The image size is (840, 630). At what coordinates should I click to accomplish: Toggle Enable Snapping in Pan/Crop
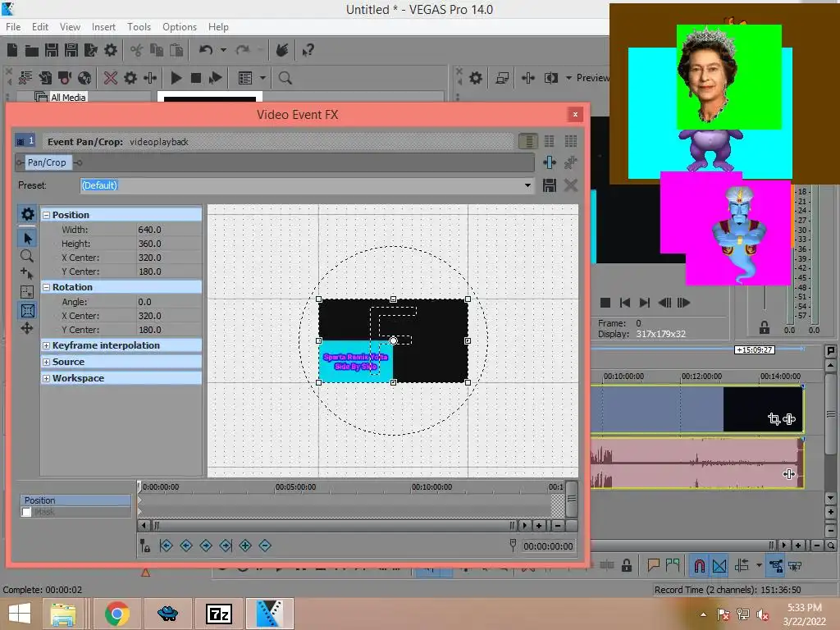coord(27,274)
